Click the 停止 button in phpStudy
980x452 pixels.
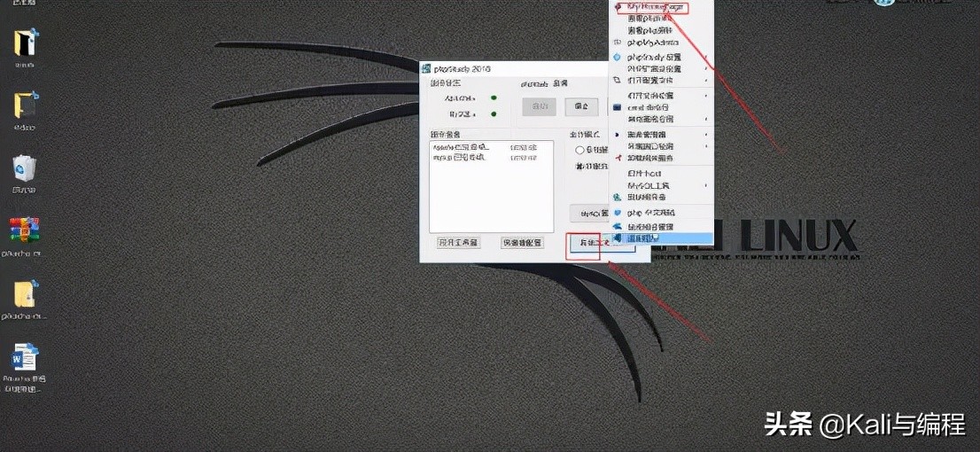(x=581, y=107)
